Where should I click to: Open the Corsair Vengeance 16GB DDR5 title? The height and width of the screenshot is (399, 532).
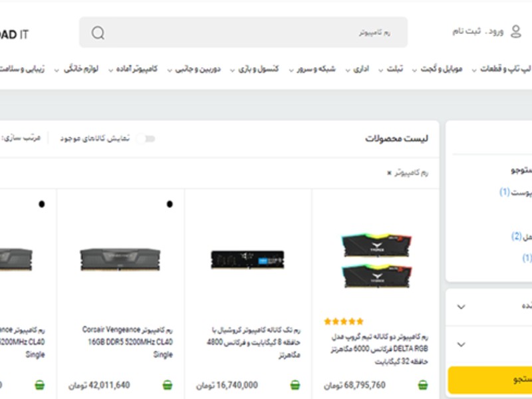(x=127, y=342)
